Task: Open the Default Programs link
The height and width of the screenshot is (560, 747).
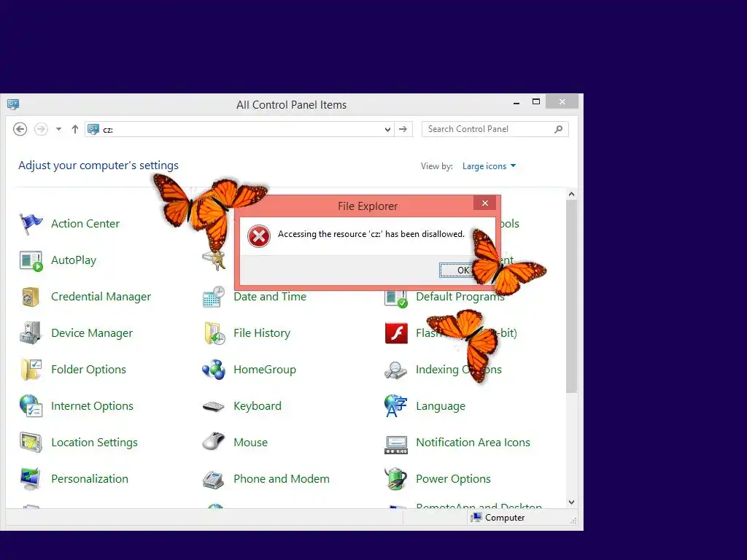Action: coord(460,297)
